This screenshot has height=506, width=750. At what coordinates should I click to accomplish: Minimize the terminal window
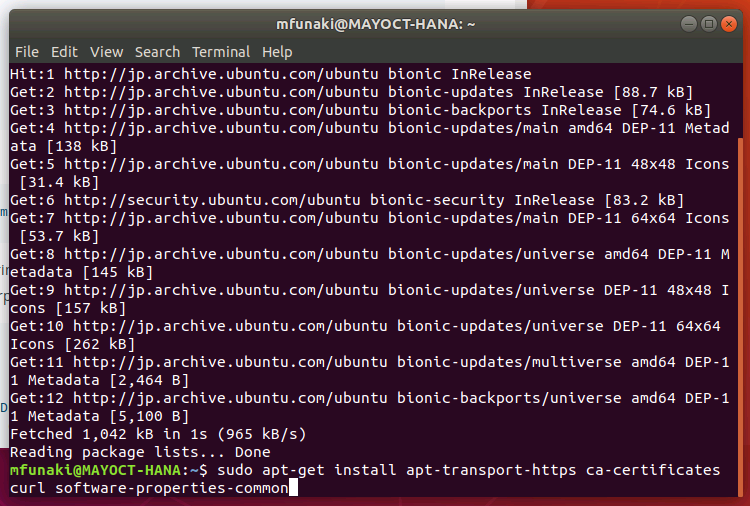[689, 24]
